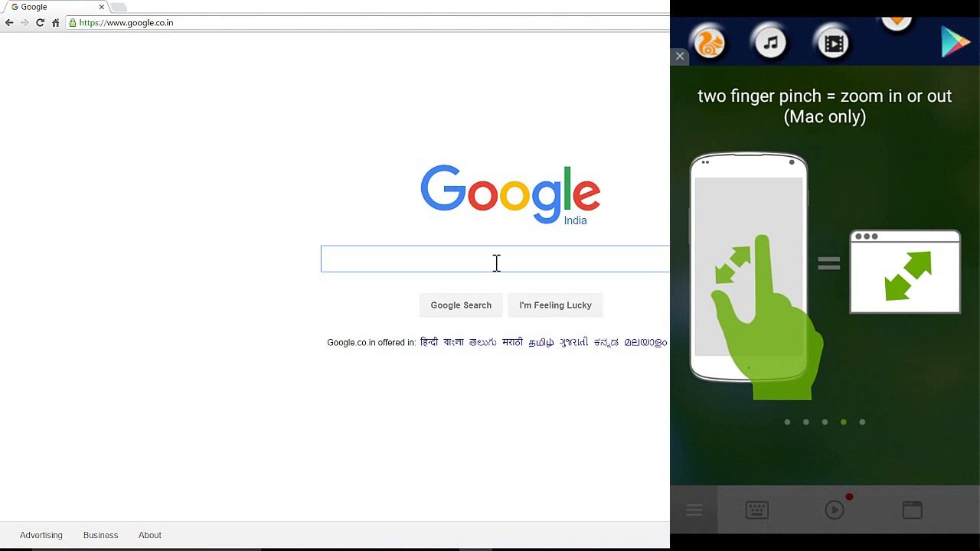
Task: Close the Google browser tab
Action: (x=101, y=7)
